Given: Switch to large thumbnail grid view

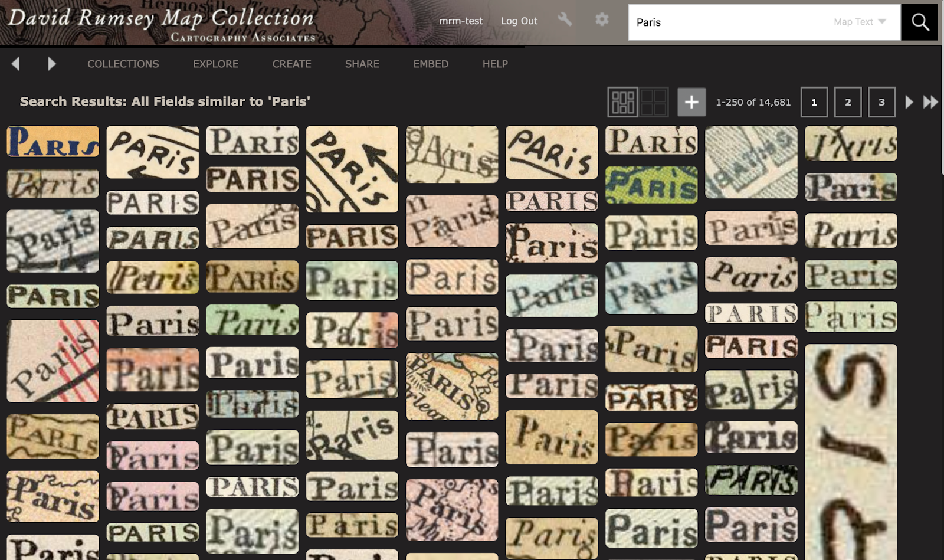Looking at the screenshot, I should pyautogui.click(x=654, y=102).
